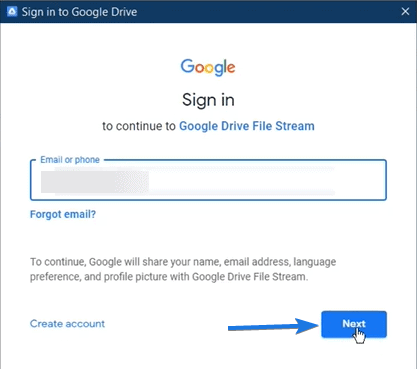Screen dimensions: 417x369
Task: Click empty space right of blurred email text
Action: 267,182
